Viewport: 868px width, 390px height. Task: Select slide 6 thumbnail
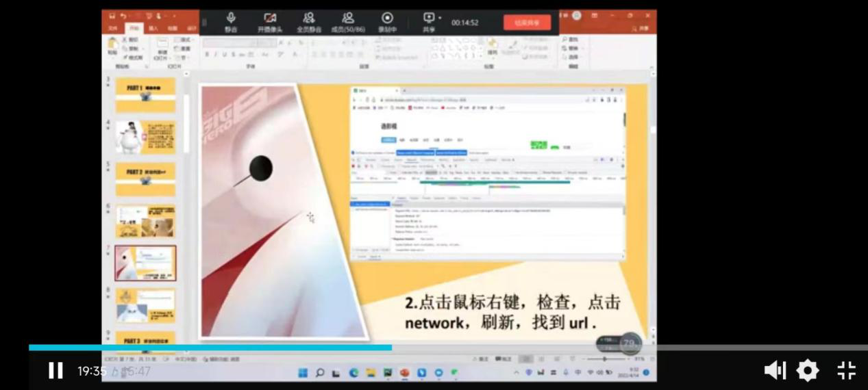tap(145, 222)
